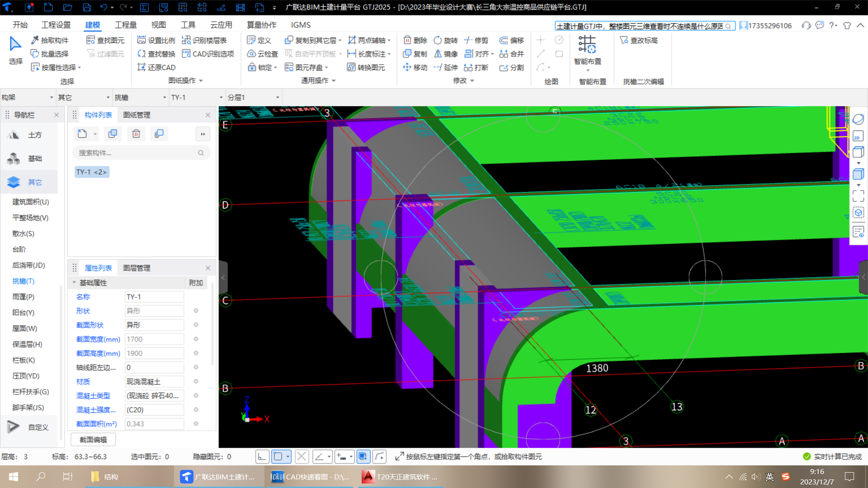Image resolution: width=868 pixels, height=488 pixels.
Task: Toggle 附加 option for 形状 row
Action: click(196, 311)
